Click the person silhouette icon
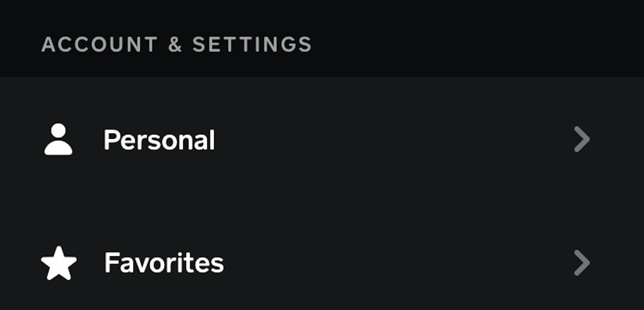Screen dimensions: 644x310 [58, 139]
